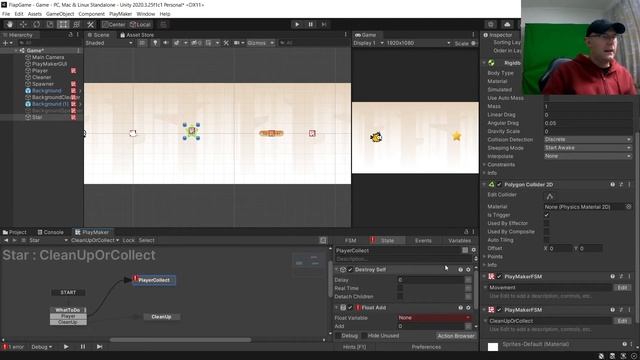640x360 pixels.
Task: Enable the Detach Children checkbox
Action: [400, 296]
